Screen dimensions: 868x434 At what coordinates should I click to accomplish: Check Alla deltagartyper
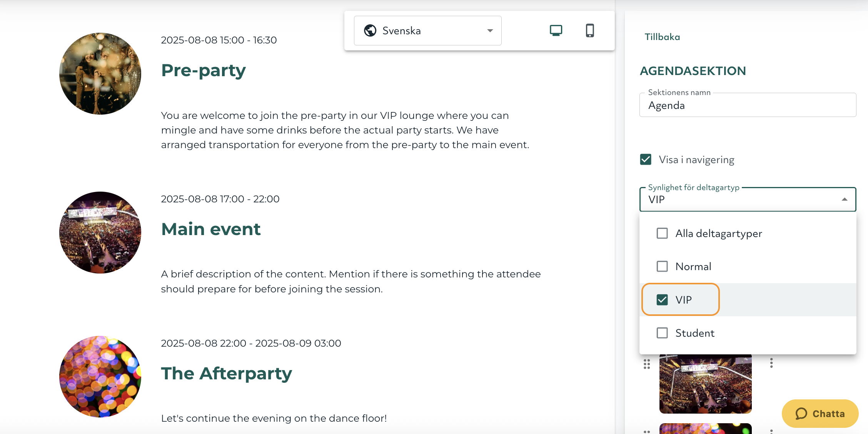tap(662, 233)
